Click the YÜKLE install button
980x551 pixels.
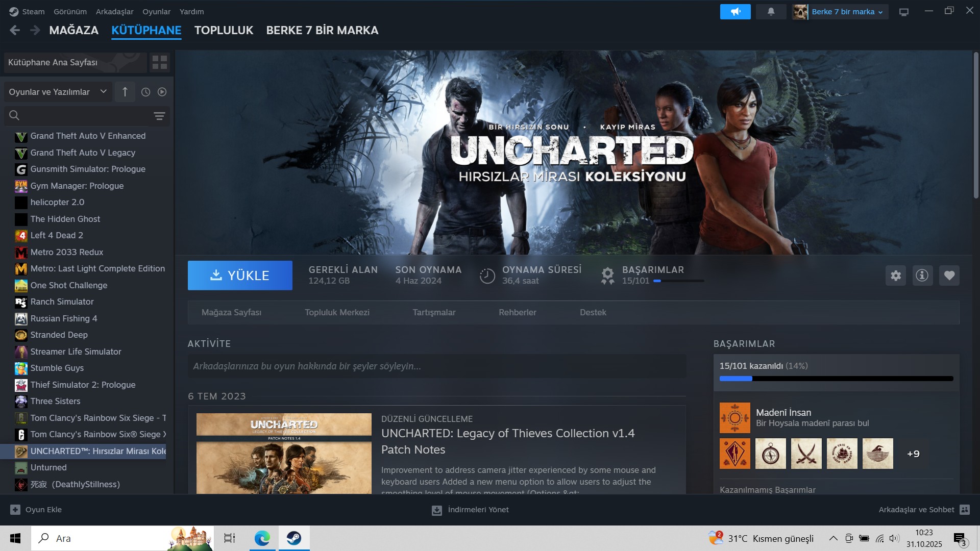pos(240,275)
